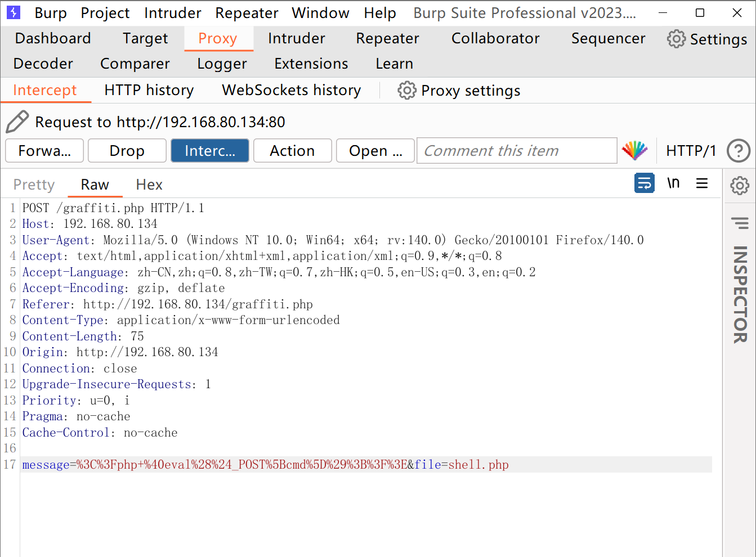
Task: Open the Logger tab
Action: 222,64
